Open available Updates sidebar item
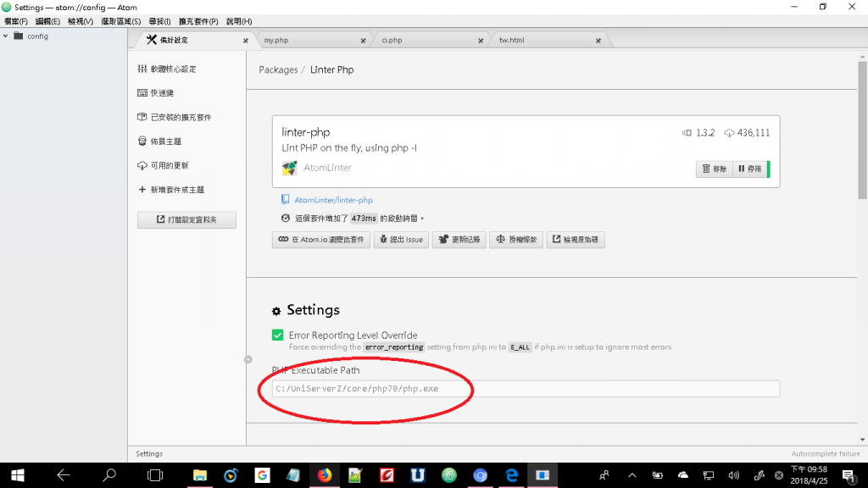 pyautogui.click(x=163, y=165)
